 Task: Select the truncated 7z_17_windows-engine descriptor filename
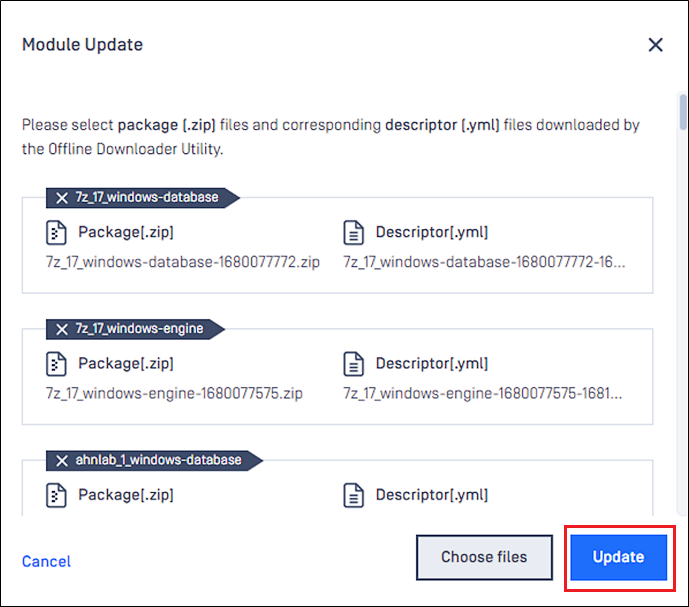[x=482, y=393]
